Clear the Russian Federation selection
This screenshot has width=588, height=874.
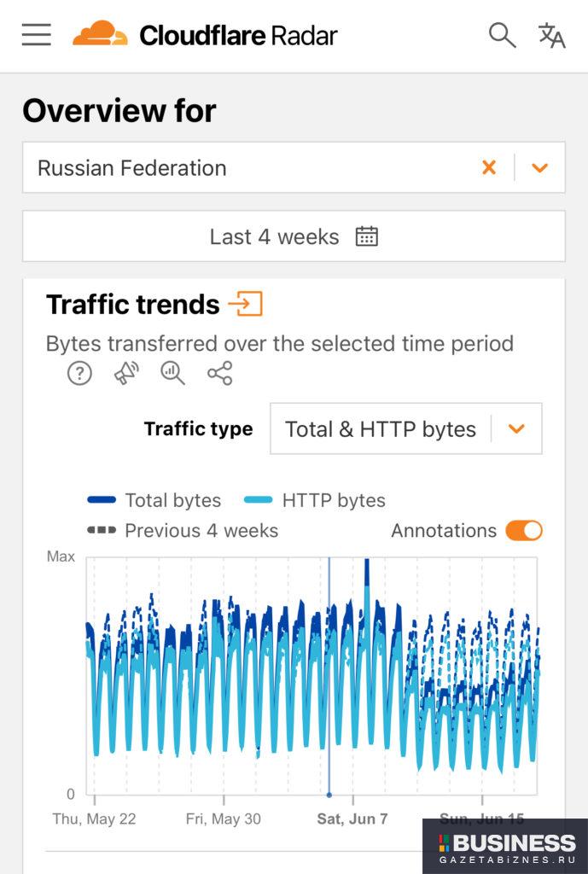489,168
